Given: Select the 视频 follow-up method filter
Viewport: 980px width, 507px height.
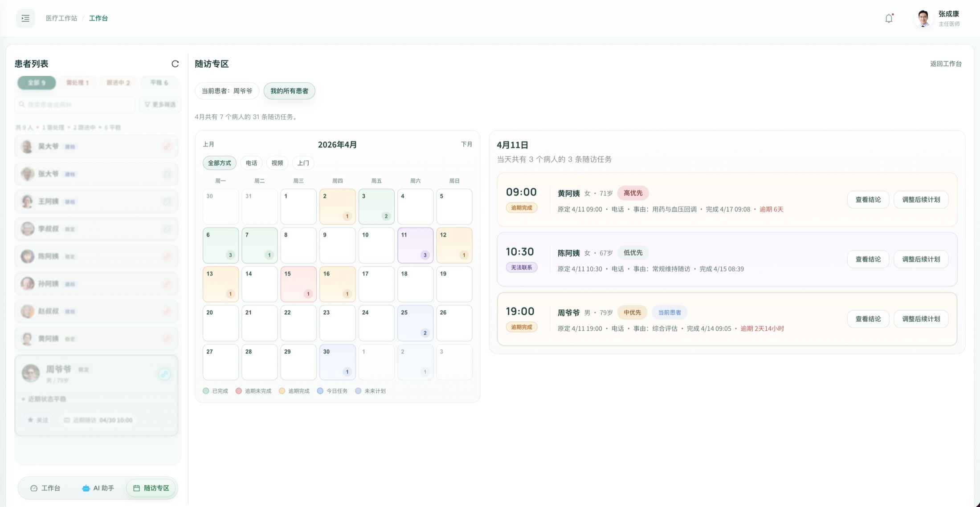Looking at the screenshot, I should click(x=277, y=163).
